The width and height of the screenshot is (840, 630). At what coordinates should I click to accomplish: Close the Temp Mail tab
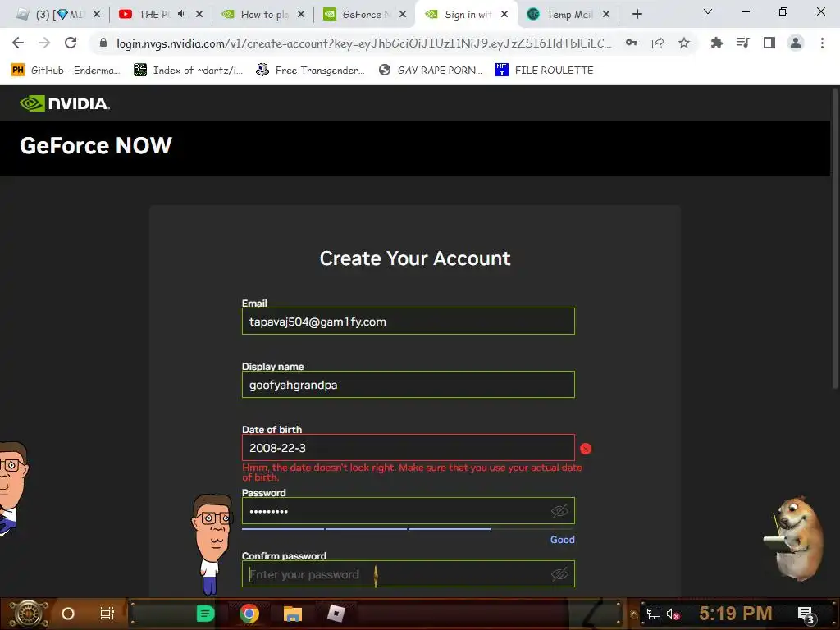[606, 15]
